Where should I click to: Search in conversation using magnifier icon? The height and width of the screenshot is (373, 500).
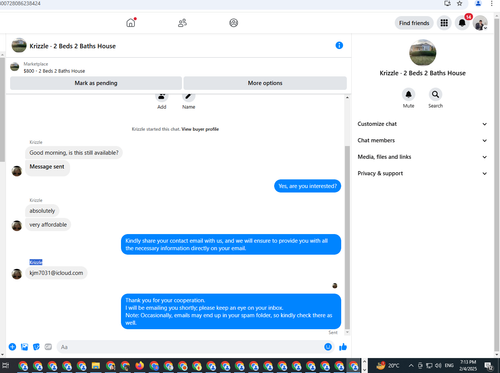click(435, 94)
